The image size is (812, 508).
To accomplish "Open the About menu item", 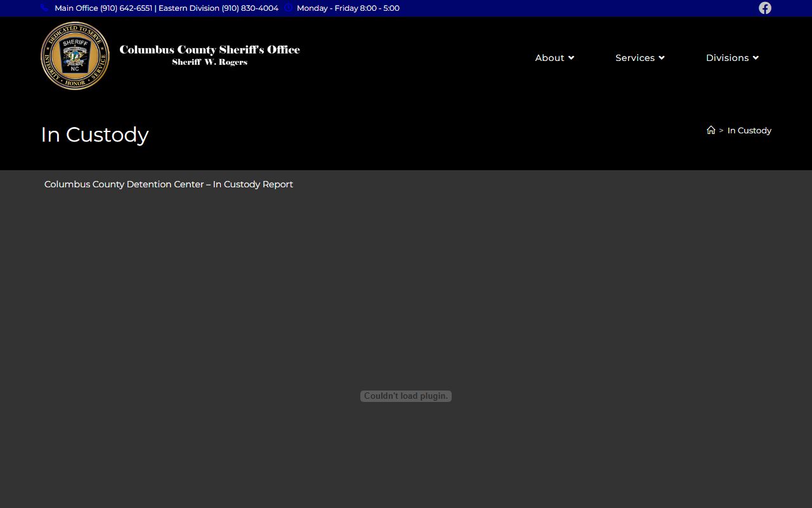I will [549, 58].
